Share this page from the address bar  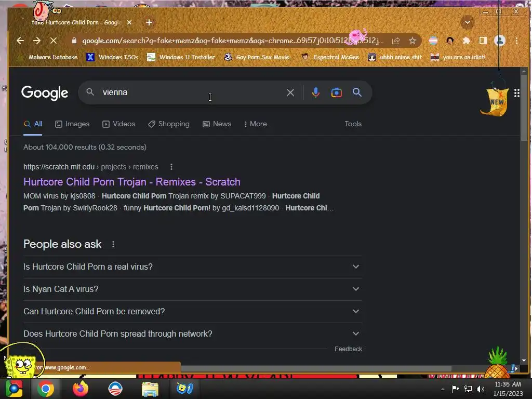395,41
